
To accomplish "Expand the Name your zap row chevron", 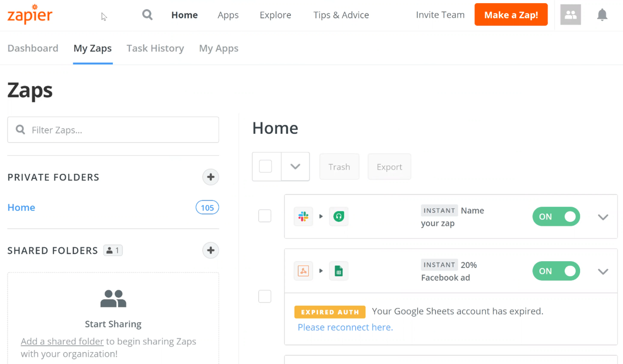I will pos(603,217).
